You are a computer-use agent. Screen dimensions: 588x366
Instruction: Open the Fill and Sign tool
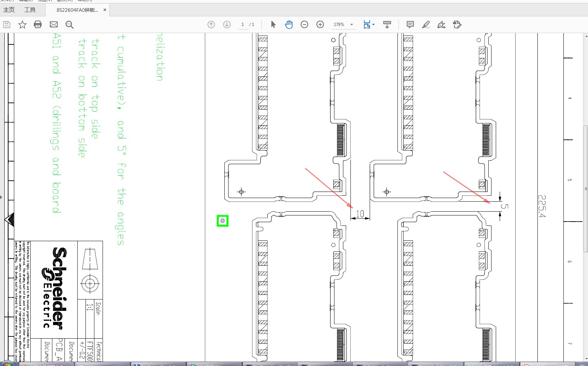coord(441,25)
